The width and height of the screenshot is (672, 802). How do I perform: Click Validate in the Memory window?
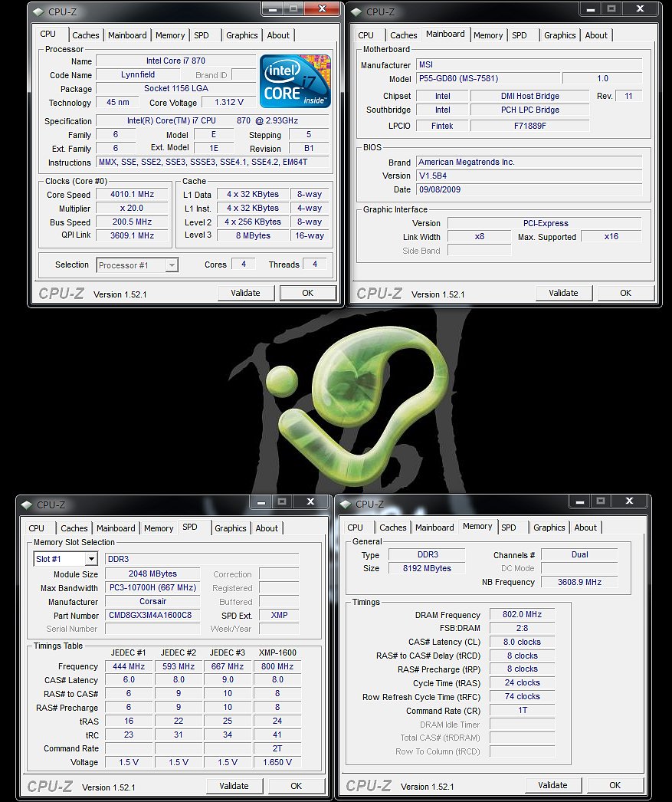(553, 785)
